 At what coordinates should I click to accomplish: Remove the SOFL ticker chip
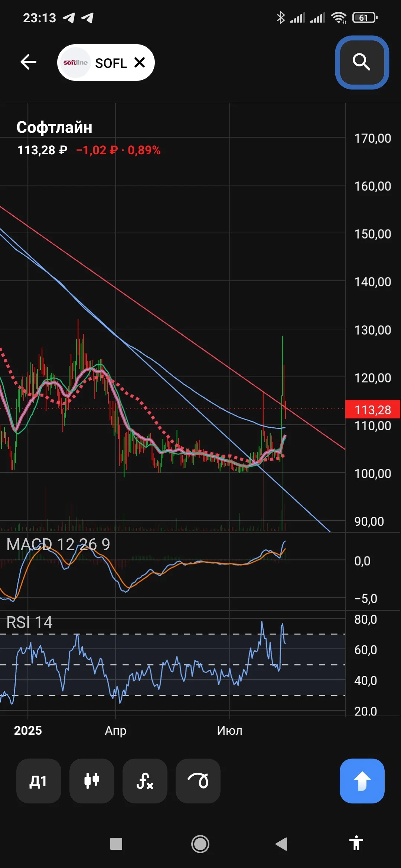[x=140, y=62]
